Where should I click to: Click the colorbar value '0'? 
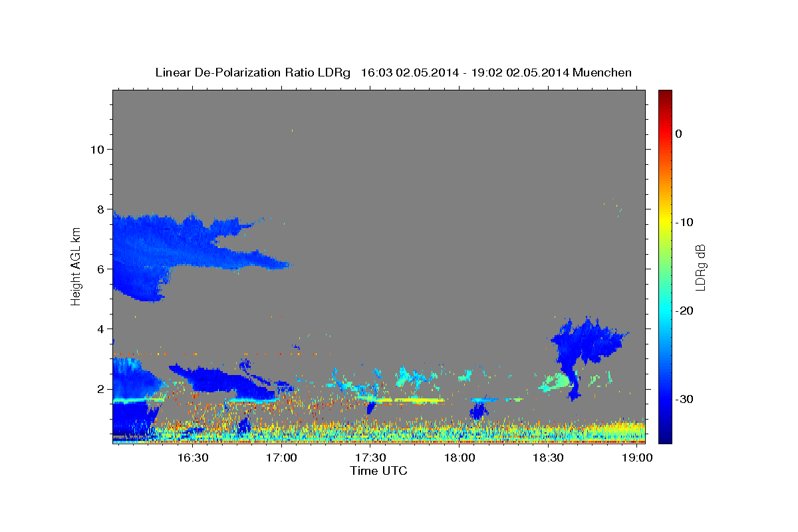coord(679,134)
